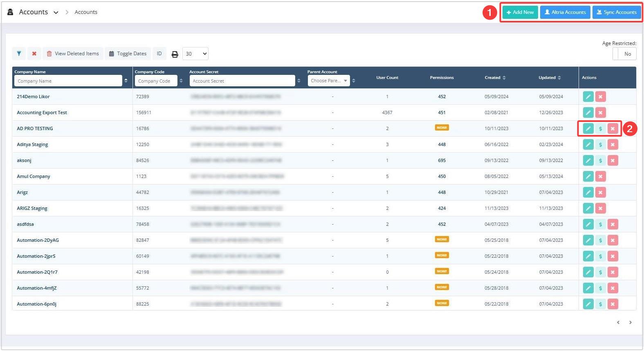The width and height of the screenshot is (644, 351).
Task: Edit the 214Demo Likor account
Action: coord(588,97)
